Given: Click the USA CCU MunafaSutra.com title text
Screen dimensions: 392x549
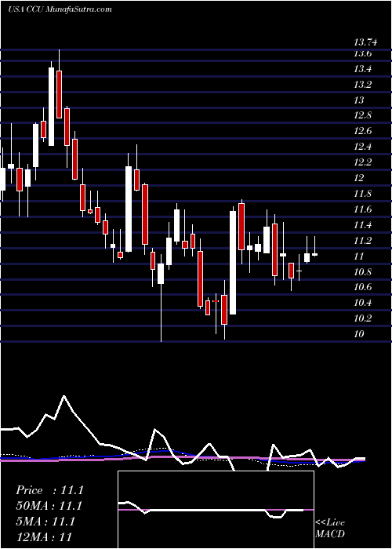Looking at the screenshot, I should tap(60, 9).
